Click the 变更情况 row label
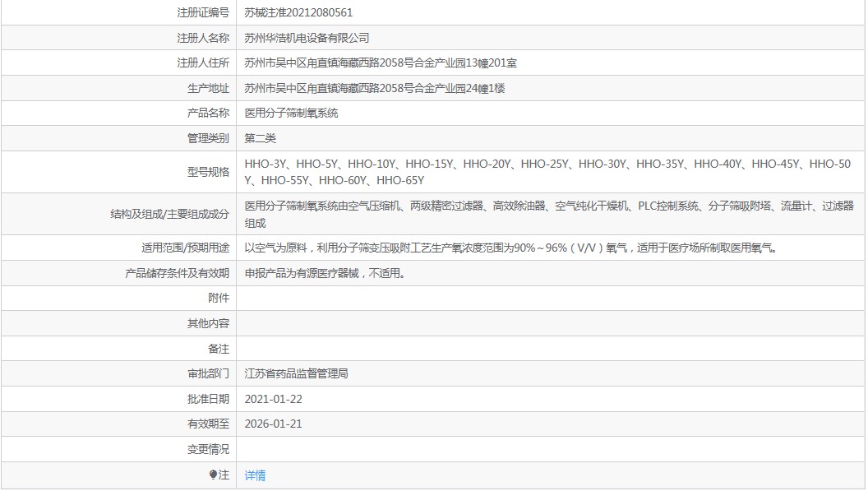The image size is (868, 491). point(208,449)
